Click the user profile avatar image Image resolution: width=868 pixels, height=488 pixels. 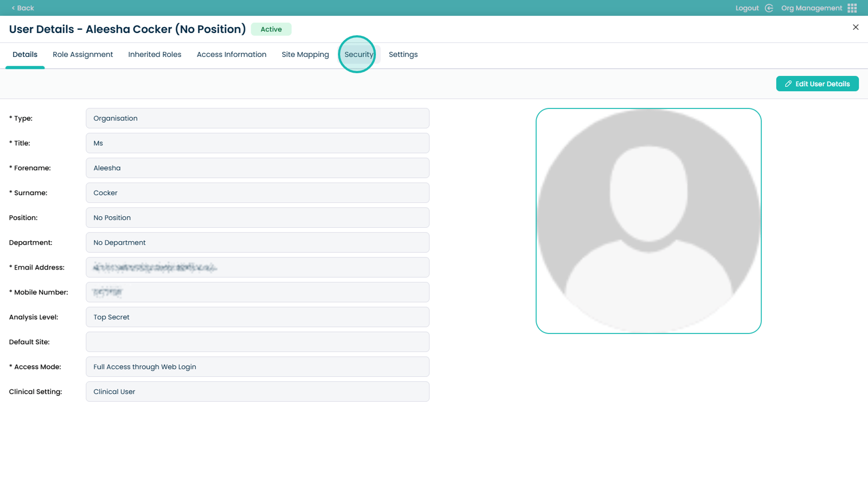pos(648,221)
